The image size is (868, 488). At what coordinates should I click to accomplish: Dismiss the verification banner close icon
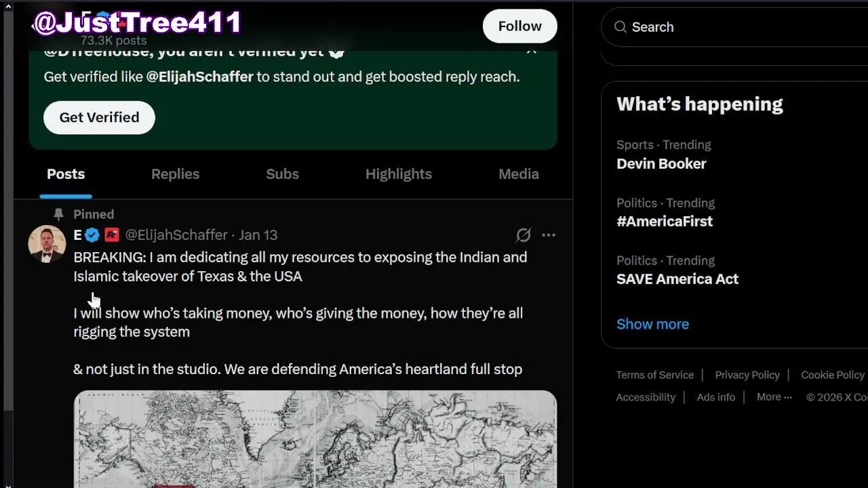point(532,50)
